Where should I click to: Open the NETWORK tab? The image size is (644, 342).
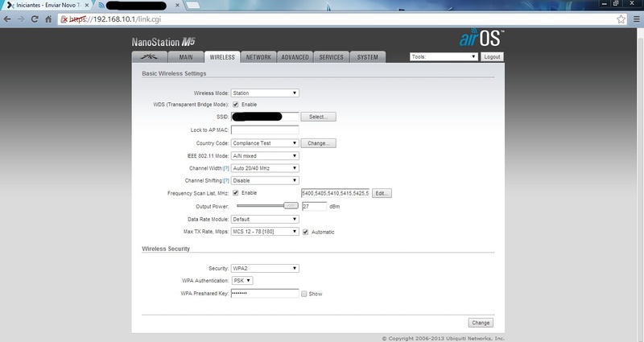point(258,57)
